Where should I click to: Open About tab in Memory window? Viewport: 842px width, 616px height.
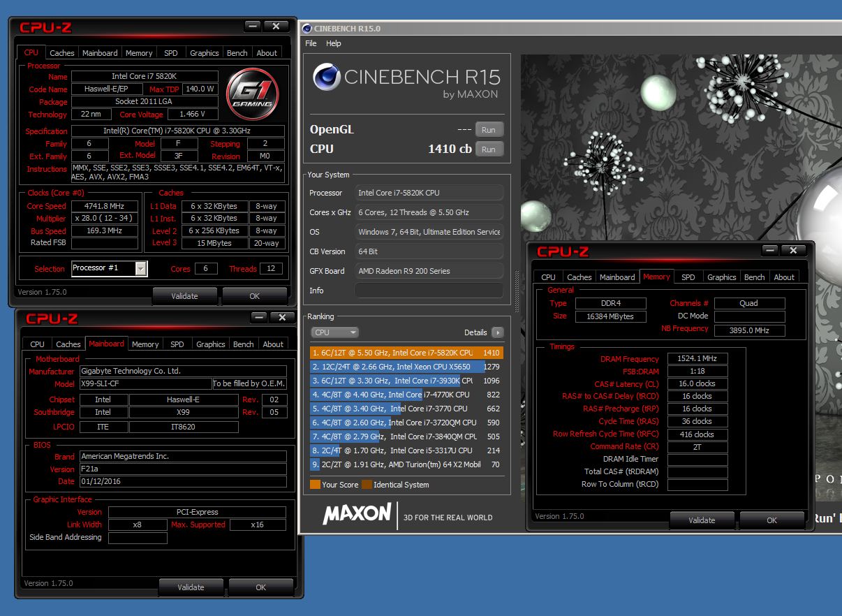[784, 277]
